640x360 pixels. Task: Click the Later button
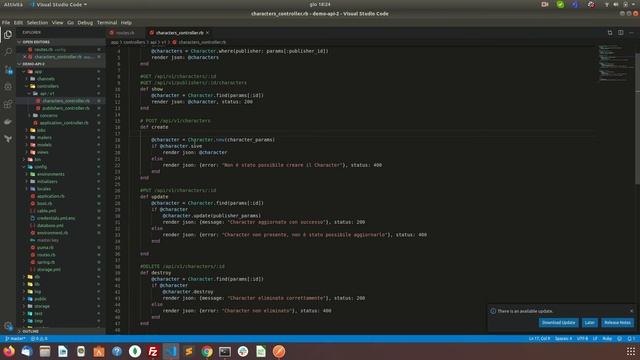(x=590, y=323)
